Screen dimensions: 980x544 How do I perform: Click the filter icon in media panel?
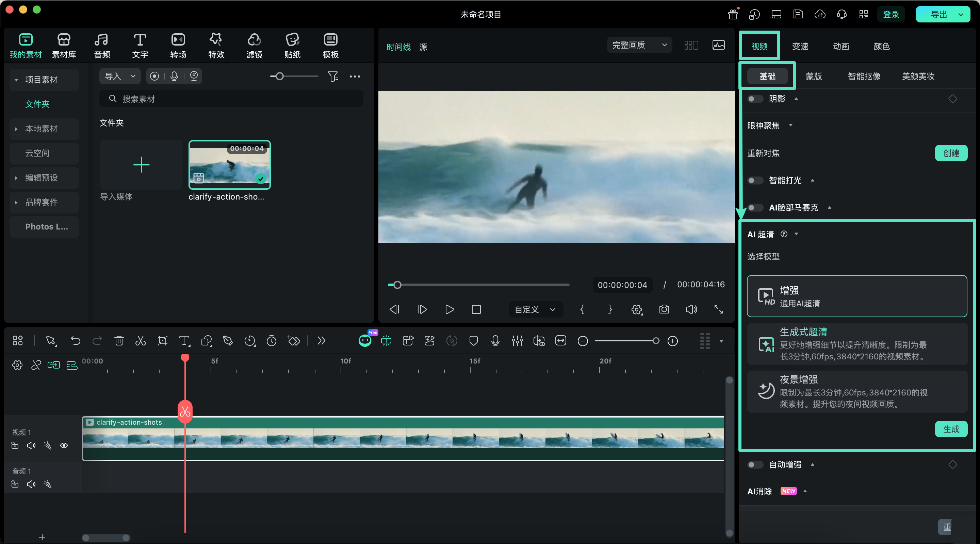(x=333, y=76)
